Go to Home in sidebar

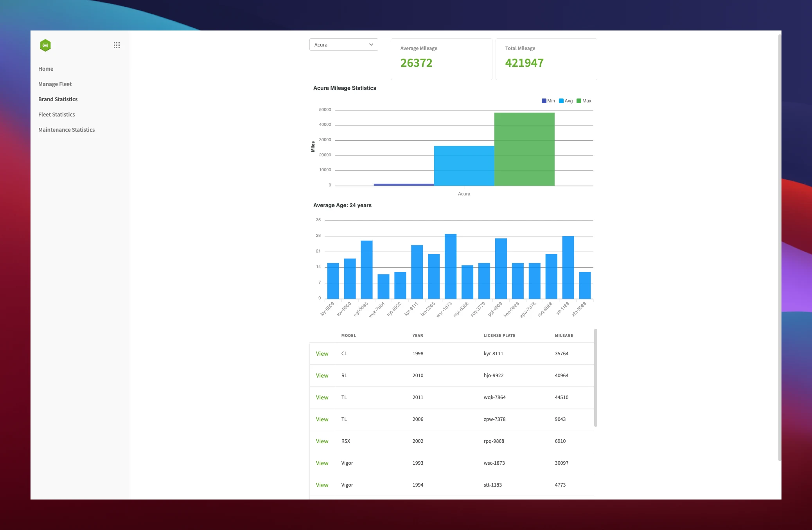coord(46,69)
